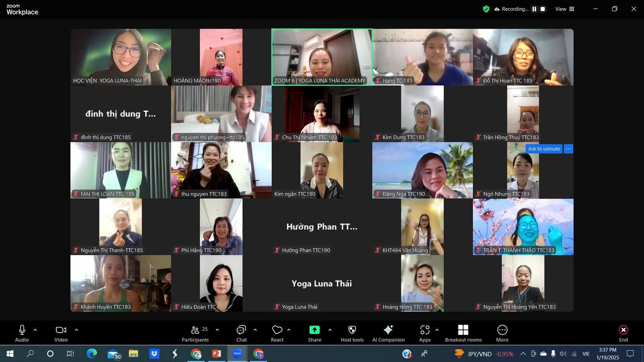This screenshot has height=362, width=644.
Task: Open the React emoji menu
Action: (x=277, y=333)
